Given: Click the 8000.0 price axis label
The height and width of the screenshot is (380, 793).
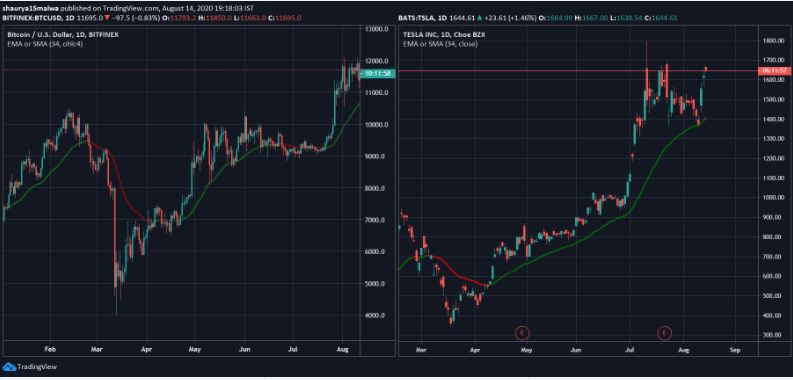Looking at the screenshot, I should [x=375, y=188].
